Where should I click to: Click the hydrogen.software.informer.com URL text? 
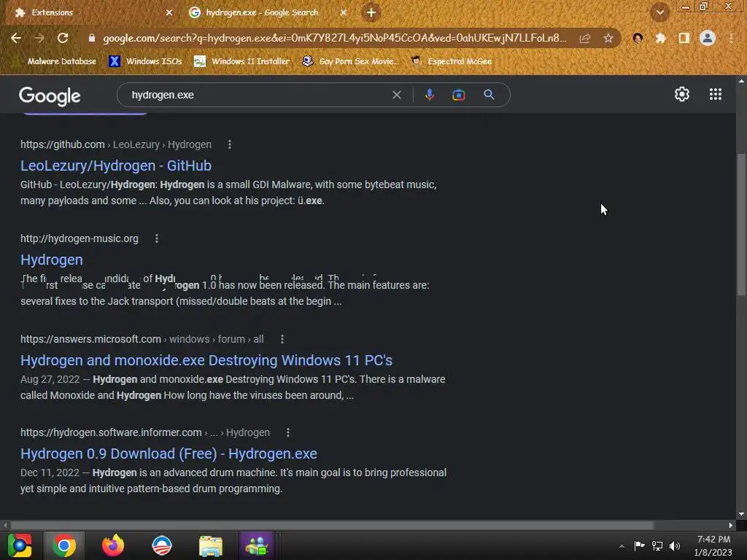111,432
